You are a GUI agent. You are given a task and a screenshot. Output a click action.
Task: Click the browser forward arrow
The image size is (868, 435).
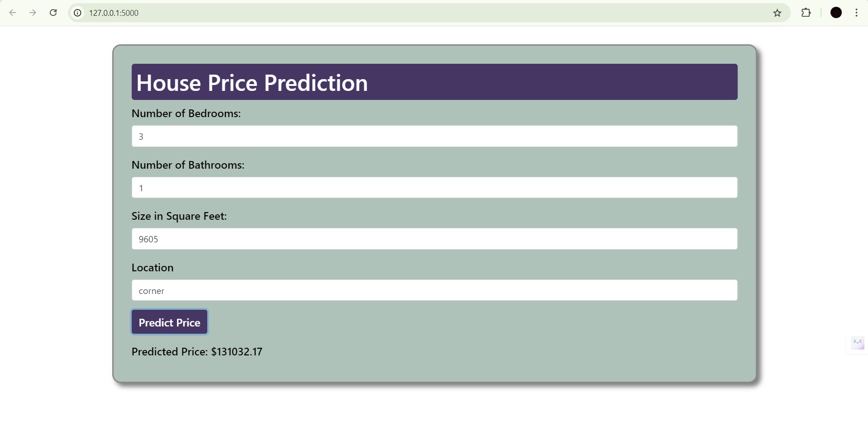[33, 13]
